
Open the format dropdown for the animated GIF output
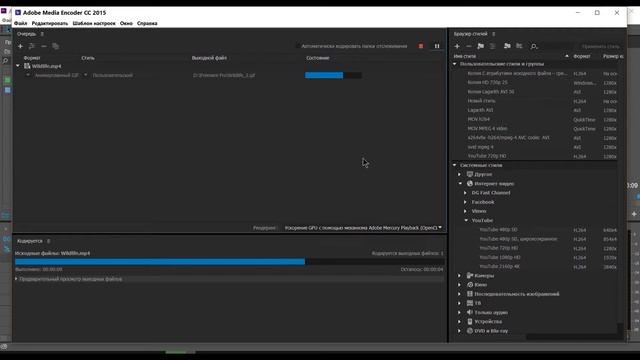click(x=28, y=75)
